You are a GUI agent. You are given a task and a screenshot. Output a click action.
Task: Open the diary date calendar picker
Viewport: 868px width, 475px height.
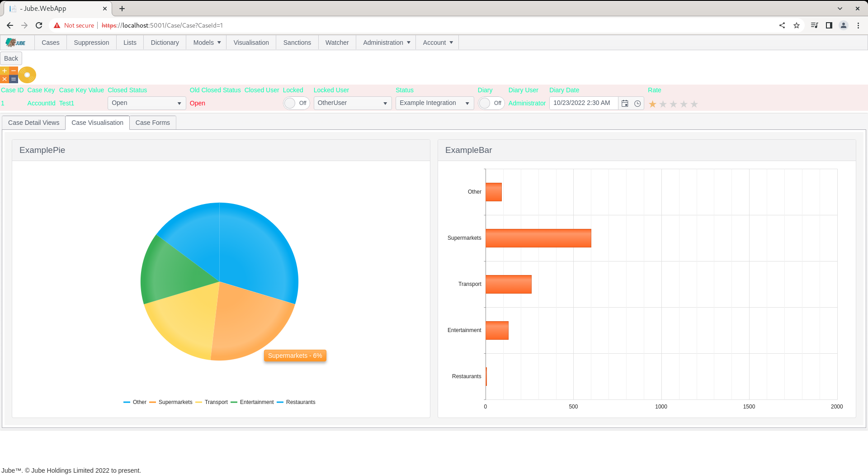(x=625, y=104)
